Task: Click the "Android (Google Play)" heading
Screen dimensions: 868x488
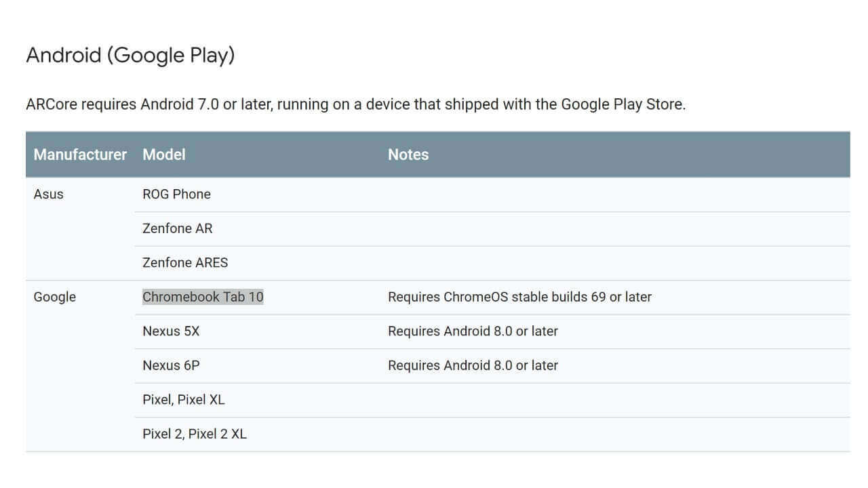Action: pos(130,55)
